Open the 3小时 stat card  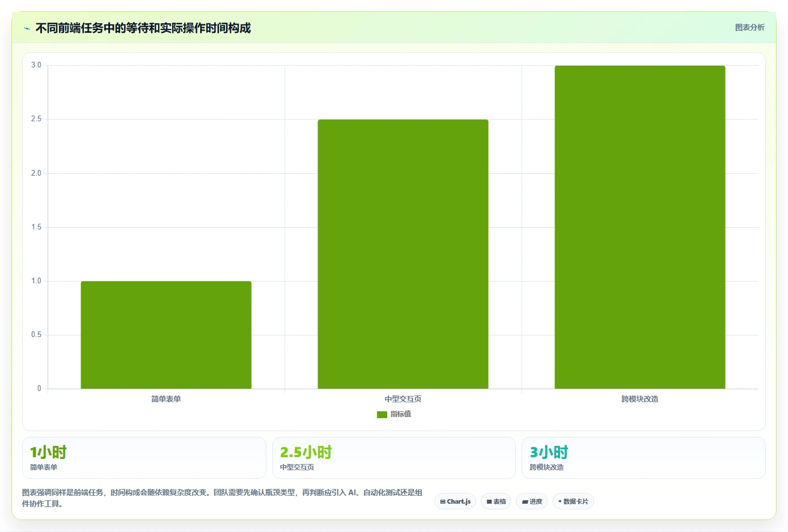coord(643,458)
